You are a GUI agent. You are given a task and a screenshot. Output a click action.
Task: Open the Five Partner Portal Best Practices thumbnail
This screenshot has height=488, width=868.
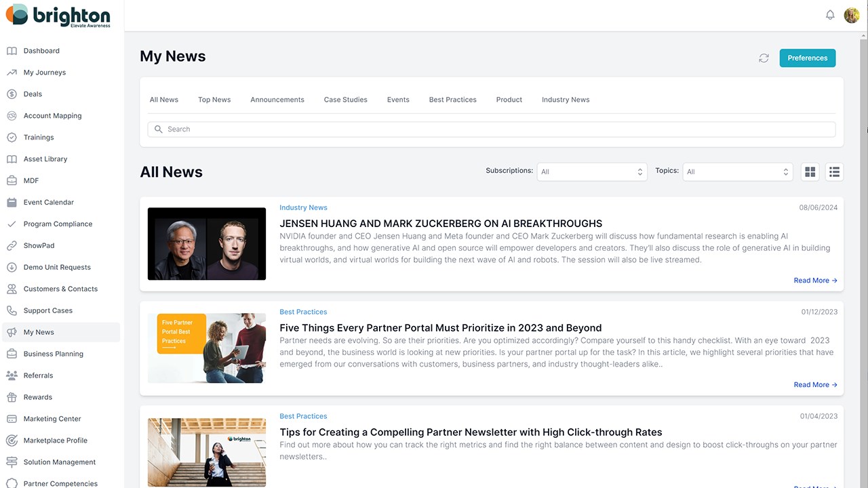point(207,348)
